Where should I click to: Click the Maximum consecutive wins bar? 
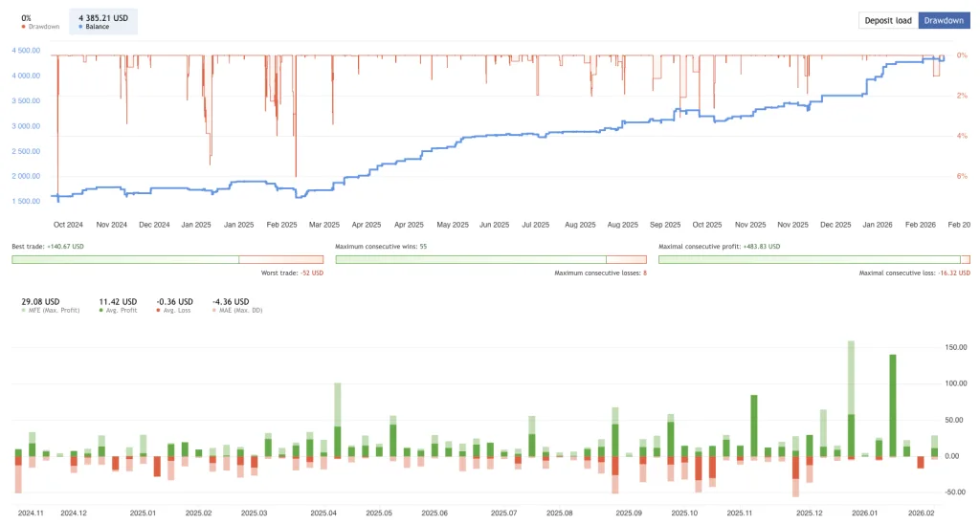471,259
